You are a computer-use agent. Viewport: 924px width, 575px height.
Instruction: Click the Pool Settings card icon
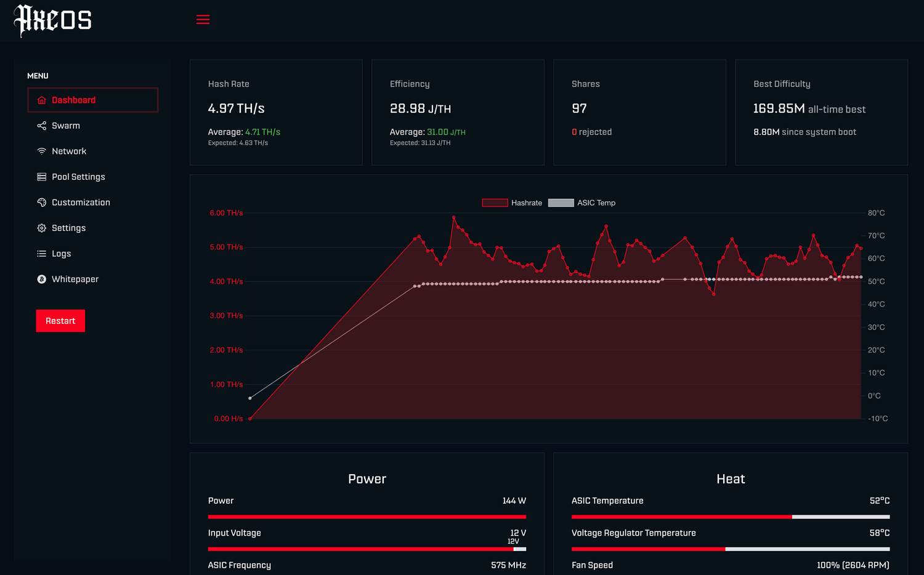click(x=41, y=177)
